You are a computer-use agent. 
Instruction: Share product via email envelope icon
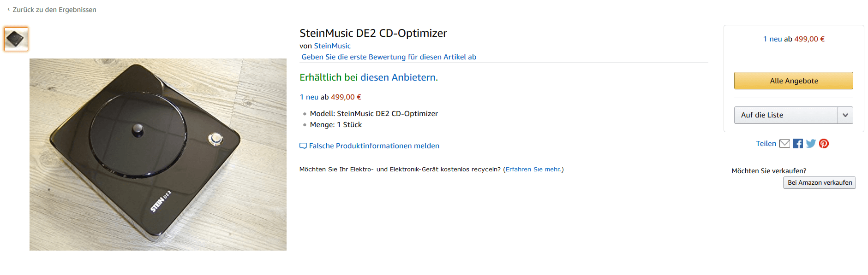click(x=784, y=144)
